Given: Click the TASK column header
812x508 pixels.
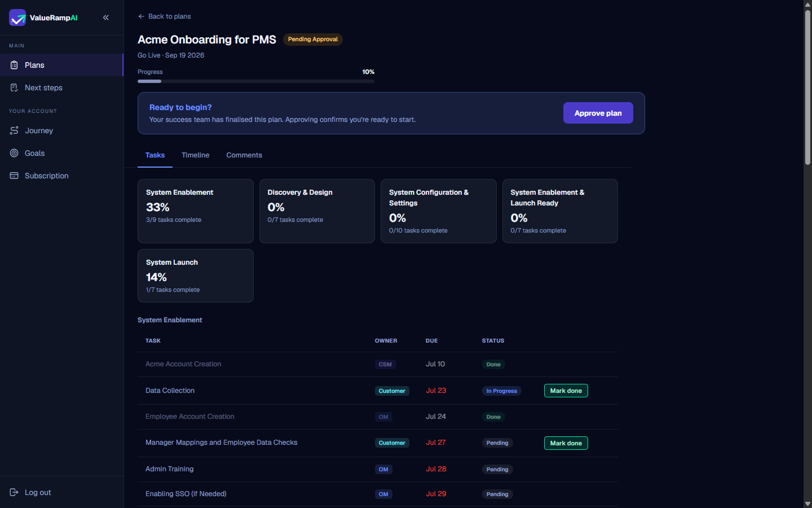Looking at the screenshot, I should [153, 341].
